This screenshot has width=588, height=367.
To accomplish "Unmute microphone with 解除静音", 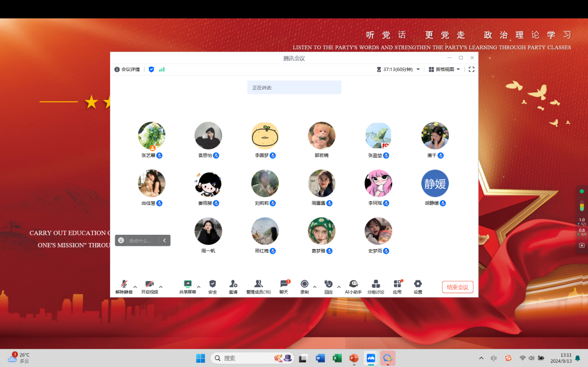I will point(124,284).
